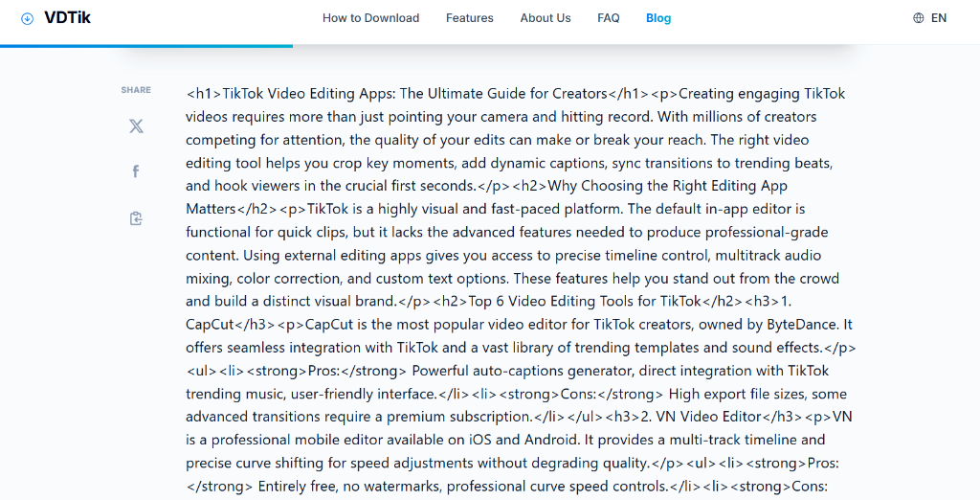Viewport: 980px width, 500px height.
Task: Click the text 'Powerful auto-captions generator'
Action: (523, 371)
